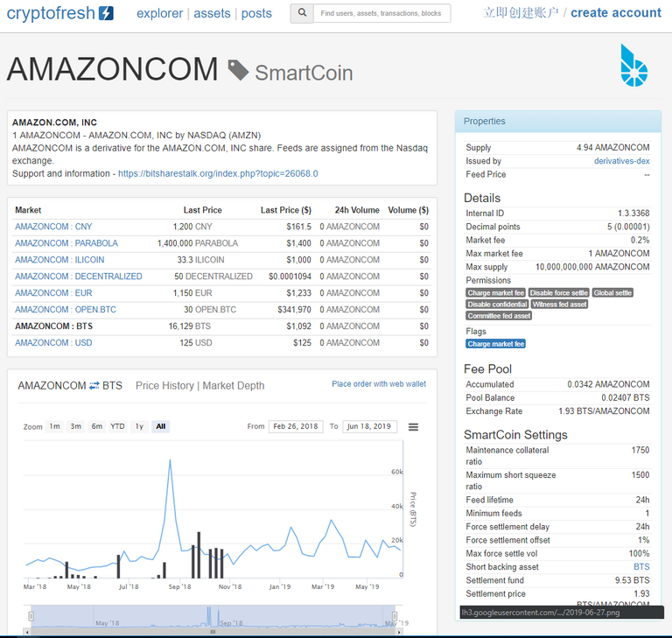Viewport: 672px width, 638px height.
Task: Open the AMAZONCOM : EUR market
Action: click(53, 293)
